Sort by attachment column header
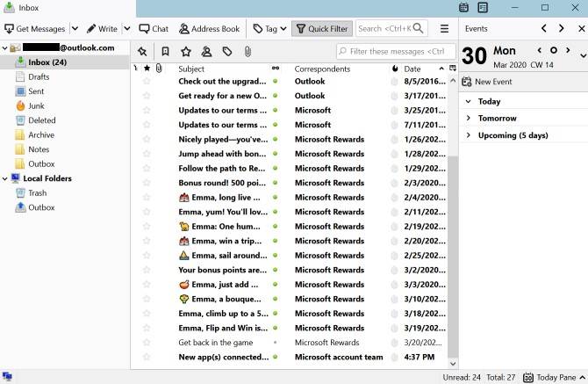The height and width of the screenshot is (384, 588). click(x=159, y=69)
